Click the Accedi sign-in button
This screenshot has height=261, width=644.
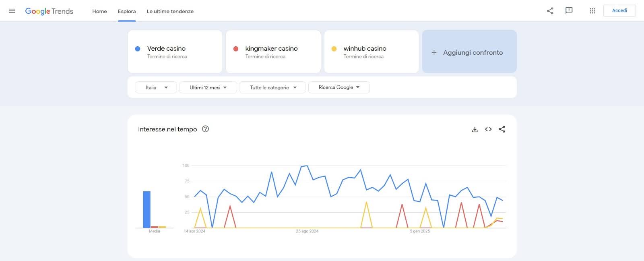coord(619,11)
